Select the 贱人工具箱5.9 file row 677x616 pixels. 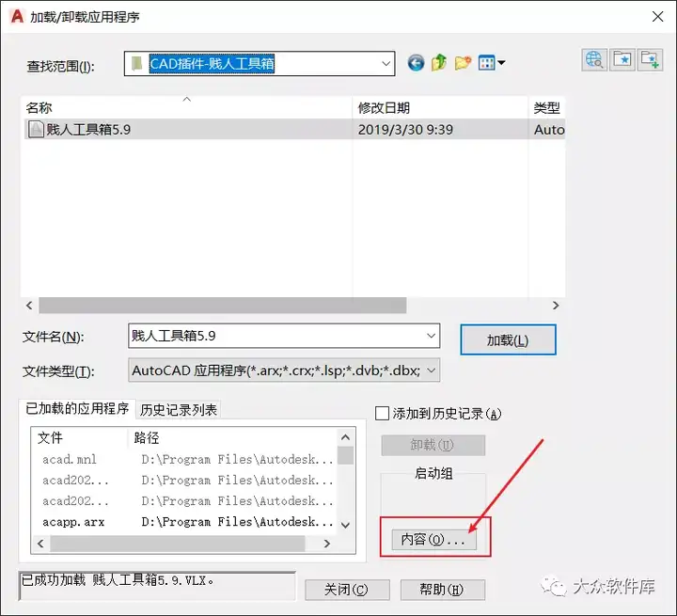294,129
